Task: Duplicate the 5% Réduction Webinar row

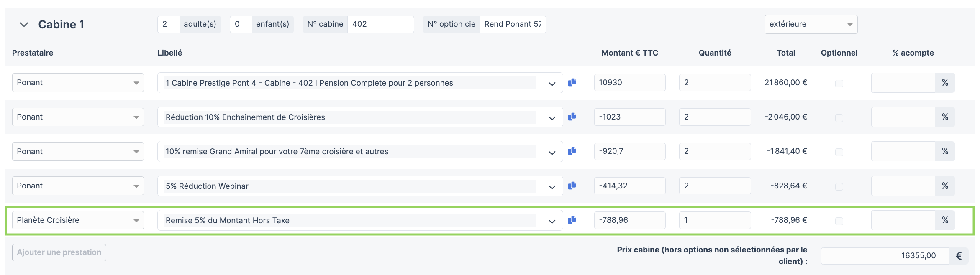Action: click(x=572, y=186)
